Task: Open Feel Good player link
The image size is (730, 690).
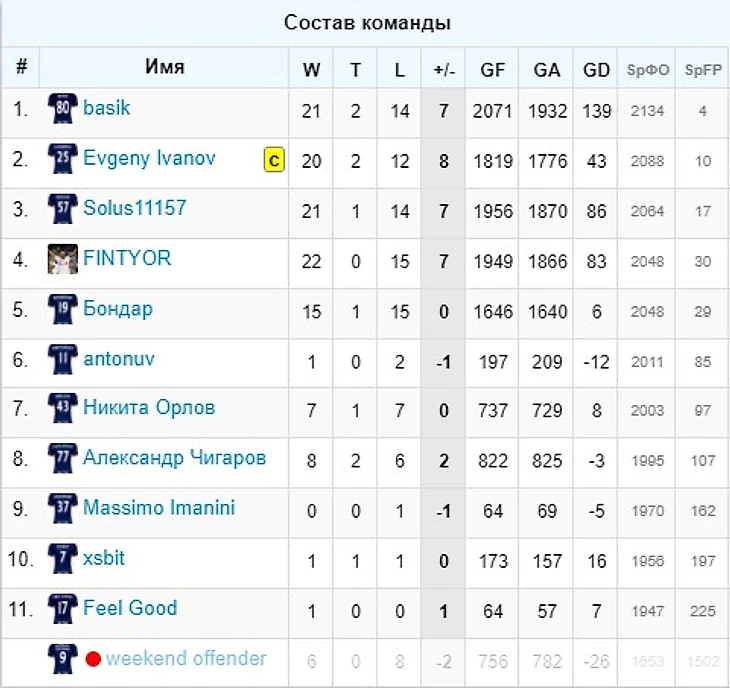Action: point(130,608)
